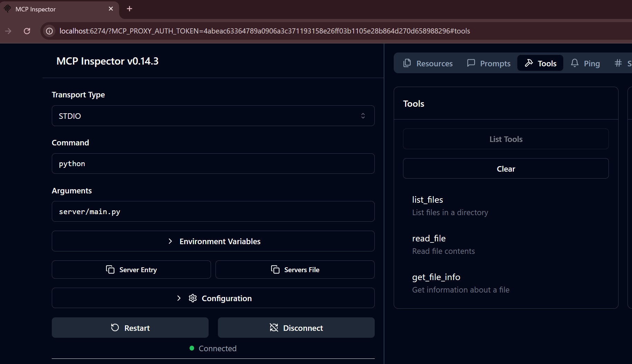The image size is (632, 364).
Task: Expand the Environment Variables section
Action: (x=213, y=241)
